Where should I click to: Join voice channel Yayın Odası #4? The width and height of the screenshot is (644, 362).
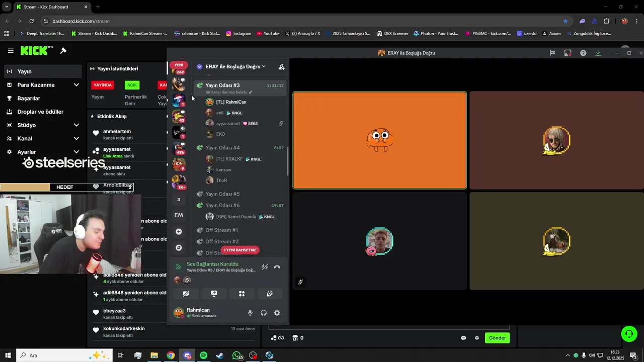(240, 148)
